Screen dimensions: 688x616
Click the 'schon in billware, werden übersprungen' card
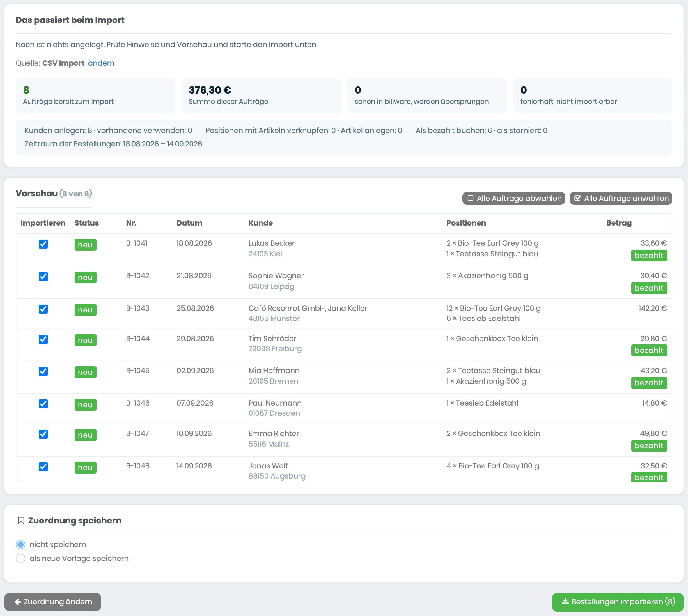427,96
